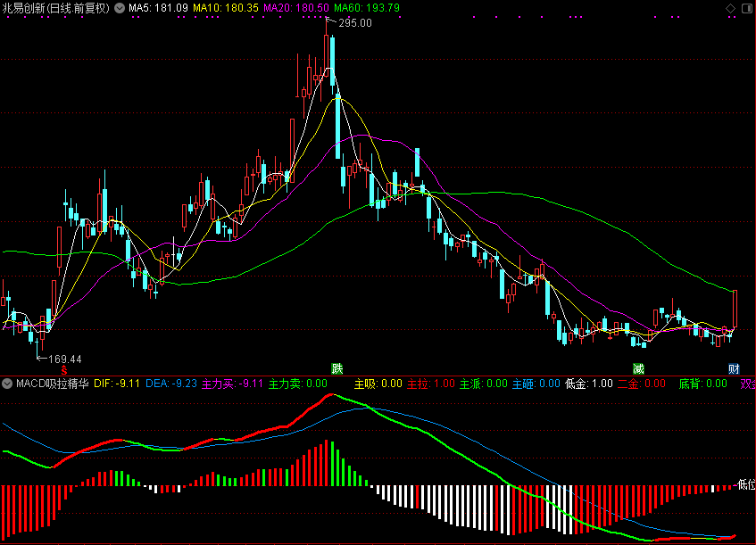This screenshot has width=756, height=545.
Task: Click the red $ marker below the chart
Action: [64, 368]
